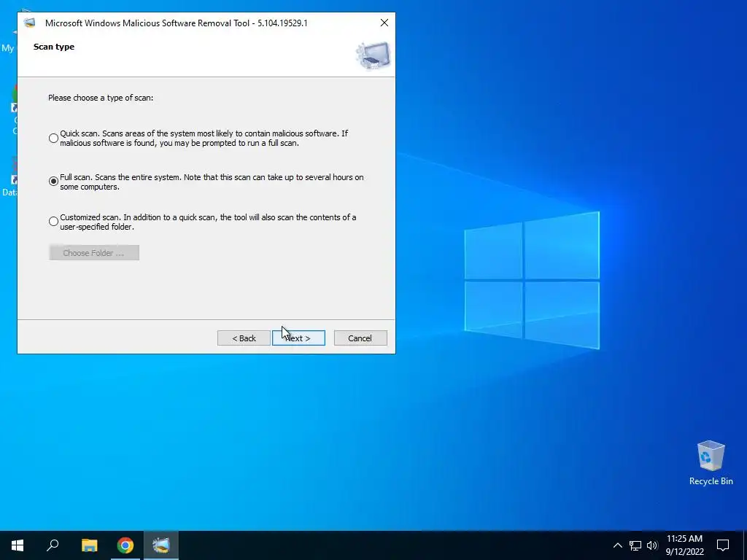This screenshot has height=560, width=747.
Task: Show hidden system tray icons
Action: (617, 545)
